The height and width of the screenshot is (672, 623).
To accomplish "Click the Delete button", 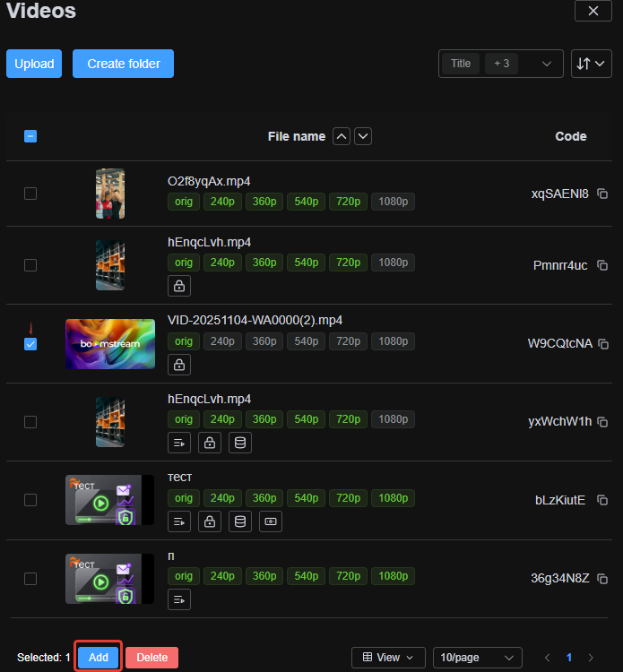I will pos(151,658).
